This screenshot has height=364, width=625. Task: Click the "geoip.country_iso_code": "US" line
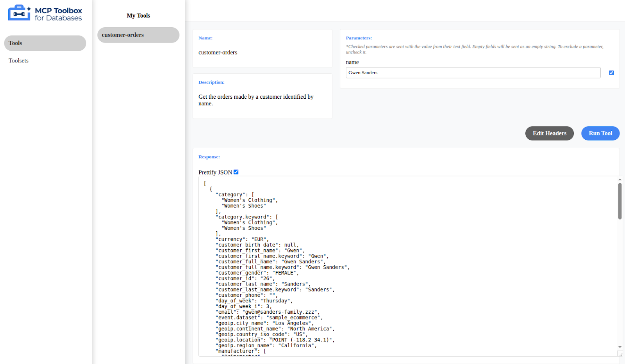(262, 334)
